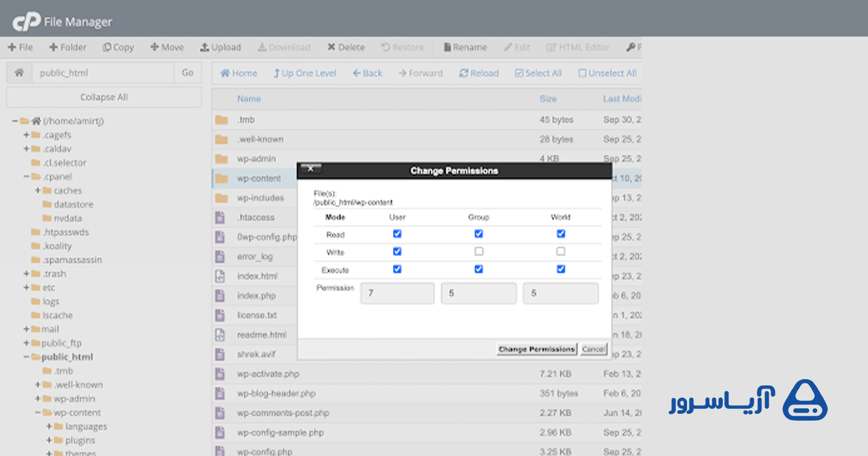Close the Change Permissions dialog with X
The width and height of the screenshot is (868, 456).
pyautogui.click(x=311, y=169)
